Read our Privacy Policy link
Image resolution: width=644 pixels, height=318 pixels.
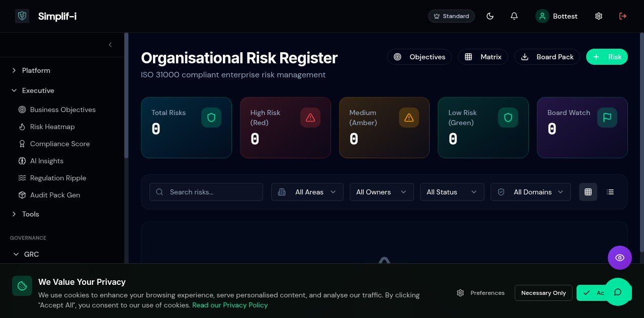(230, 305)
